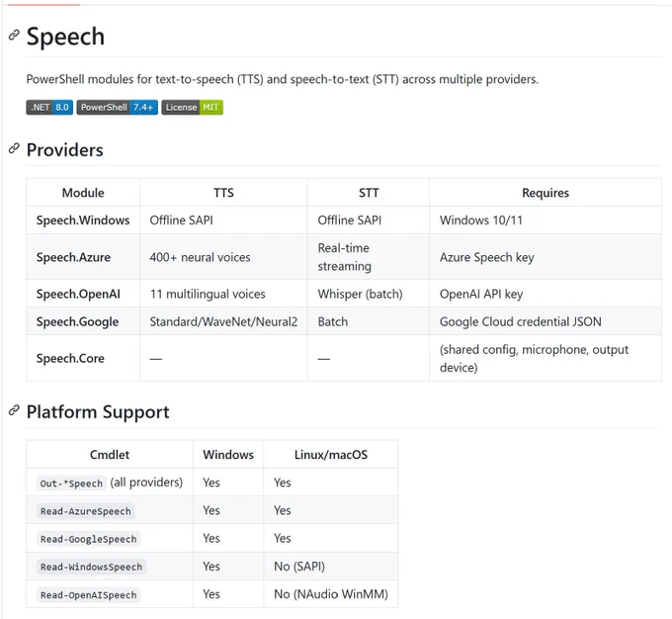
Task: Click the Windows 10/11 requirement cell
Action: pyautogui.click(x=546, y=221)
